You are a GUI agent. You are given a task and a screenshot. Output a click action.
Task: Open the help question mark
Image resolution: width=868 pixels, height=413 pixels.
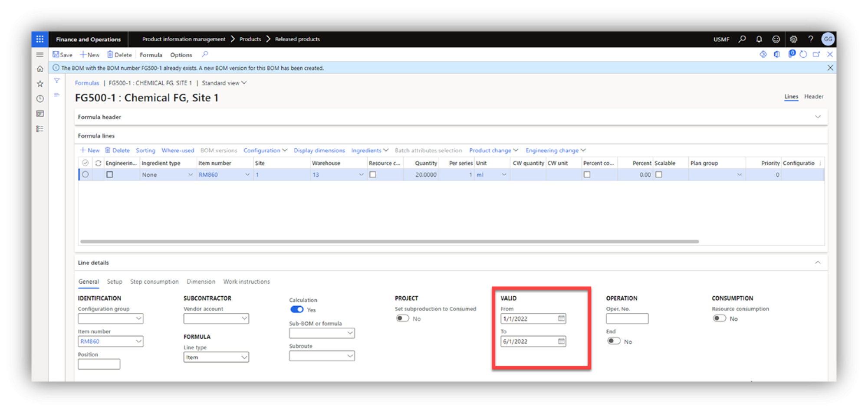pyautogui.click(x=810, y=39)
